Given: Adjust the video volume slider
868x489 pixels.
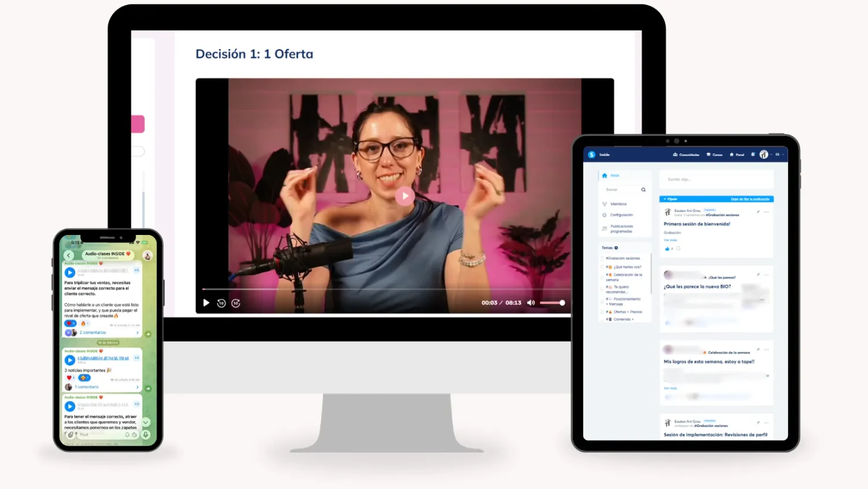Looking at the screenshot, I should point(552,303).
